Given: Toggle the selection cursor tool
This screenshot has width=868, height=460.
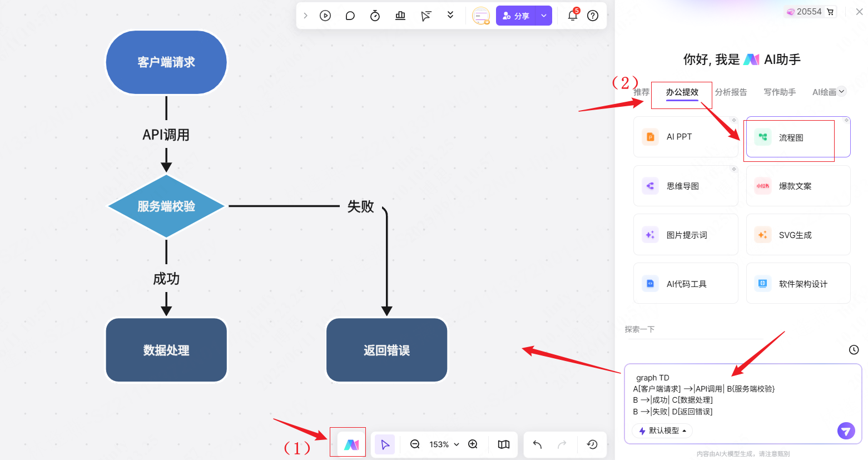Looking at the screenshot, I should [384, 444].
